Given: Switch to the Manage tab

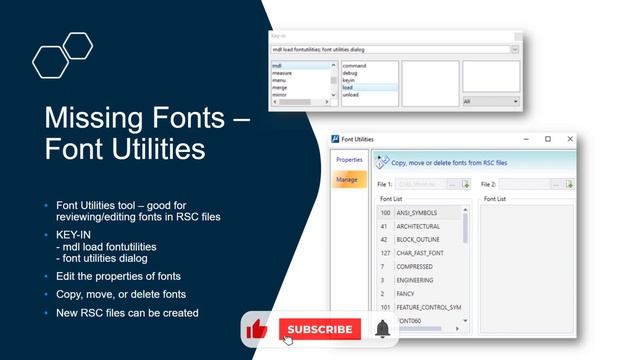Looking at the screenshot, I should coord(349,180).
